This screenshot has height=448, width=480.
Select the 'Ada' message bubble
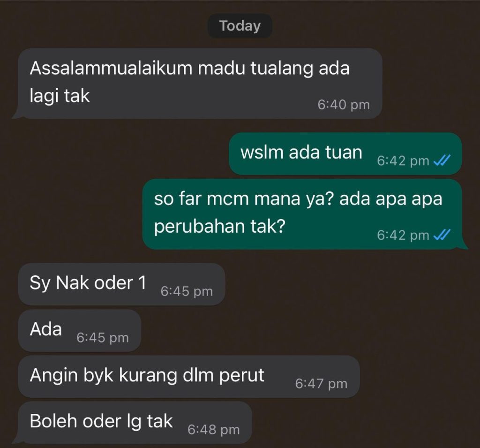pos(80,330)
